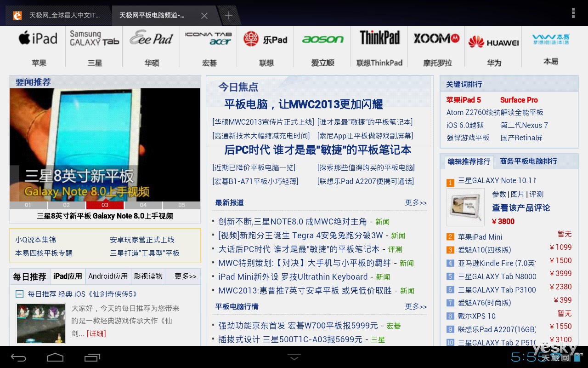Viewport: 588px width, 368px height.
Task: Open the 国产Retina屏 keyword
Action: pyautogui.click(x=521, y=138)
